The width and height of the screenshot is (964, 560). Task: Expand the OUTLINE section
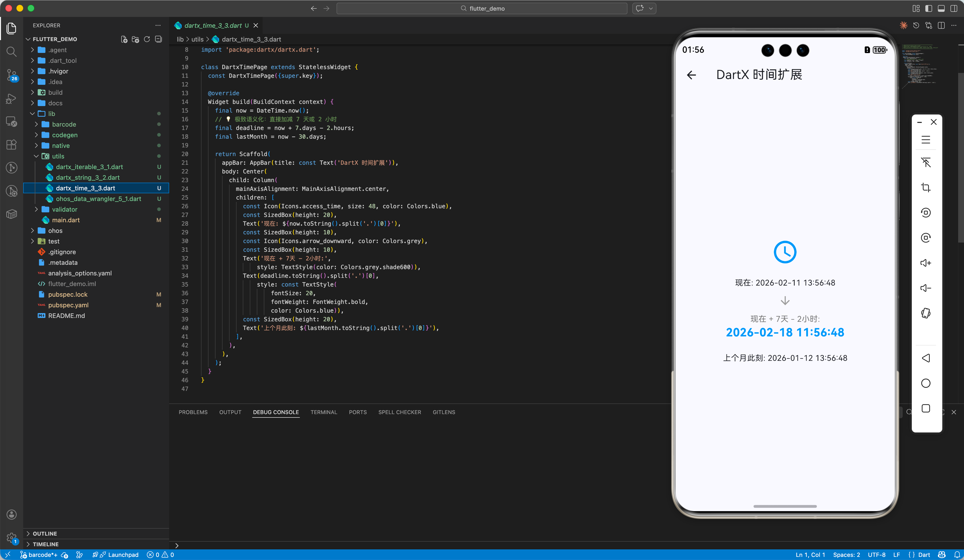45,533
